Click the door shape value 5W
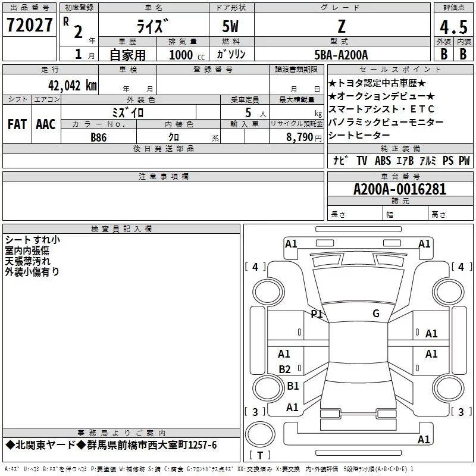This screenshot has width=476, height=476. [x=230, y=26]
